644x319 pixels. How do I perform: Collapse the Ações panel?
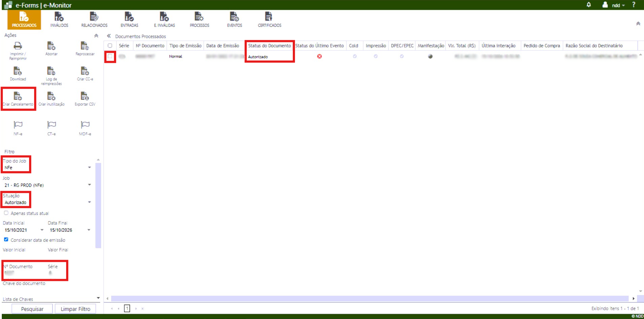click(96, 36)
